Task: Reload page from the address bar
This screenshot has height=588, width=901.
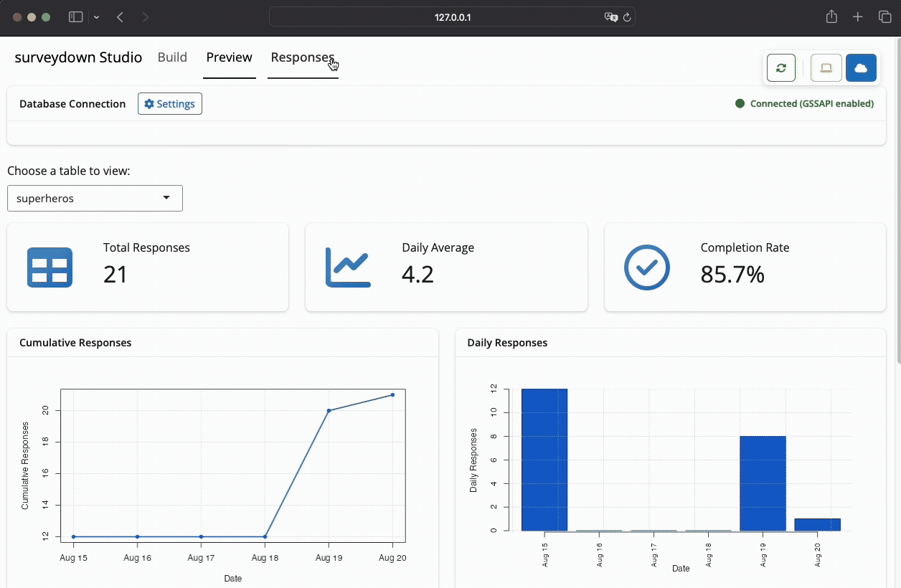Action: (x=626, y=17)
